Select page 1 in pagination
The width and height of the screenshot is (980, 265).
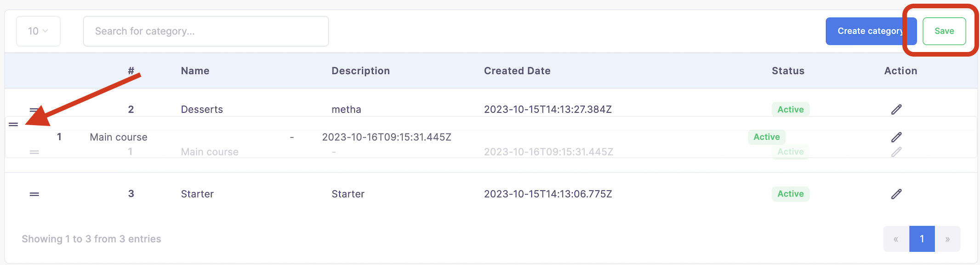point(922,239)
